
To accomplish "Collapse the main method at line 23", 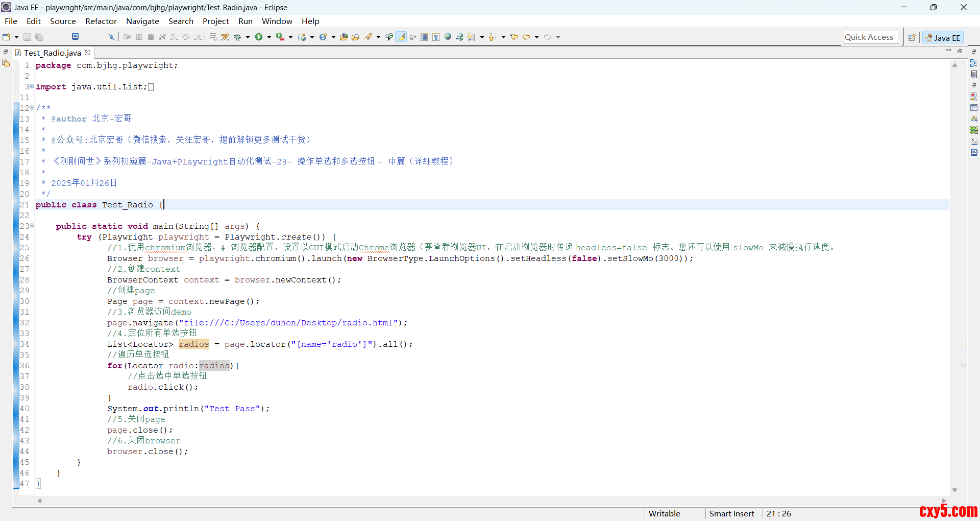I will pos(32,226).
